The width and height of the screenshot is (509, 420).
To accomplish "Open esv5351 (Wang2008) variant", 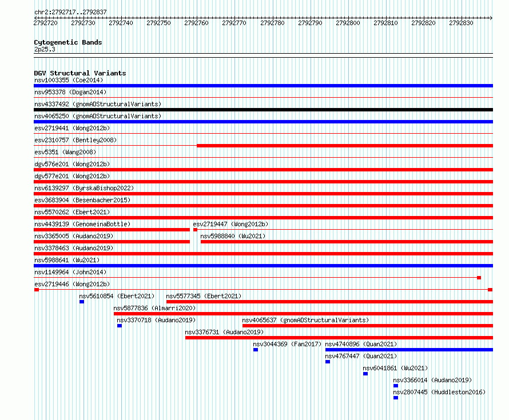I will [65, 152].
